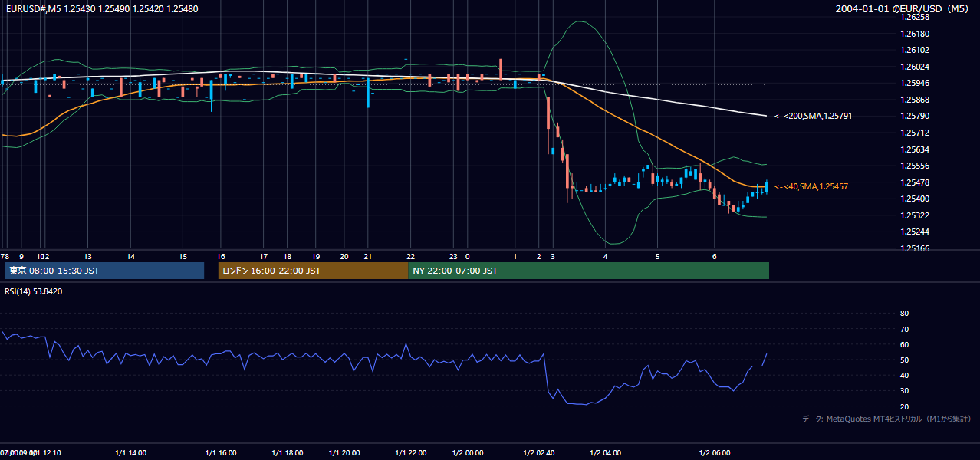This screenshot has height=460, width=980.
Task: Click the 1/2 04:00 time axis label
Action: tap(605, 453)
